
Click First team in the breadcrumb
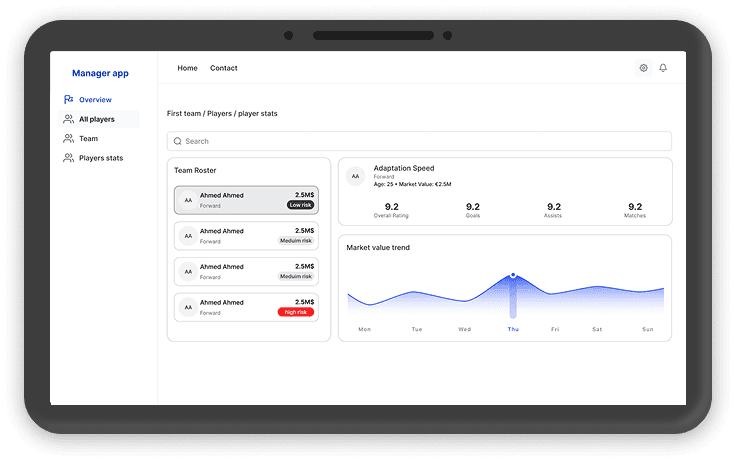184,114
